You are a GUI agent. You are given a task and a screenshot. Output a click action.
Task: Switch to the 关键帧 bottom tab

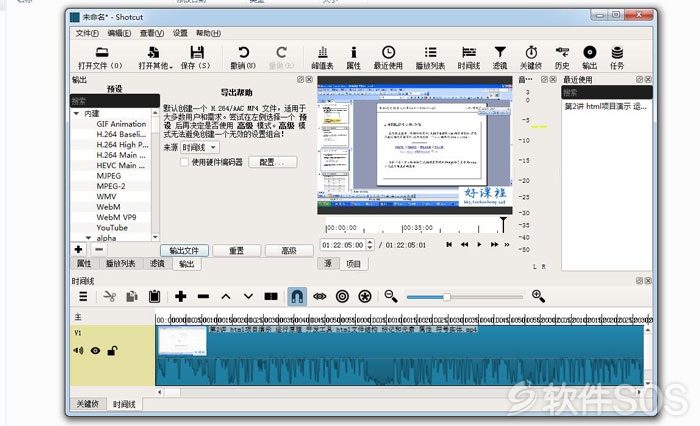tap(88, 404)
